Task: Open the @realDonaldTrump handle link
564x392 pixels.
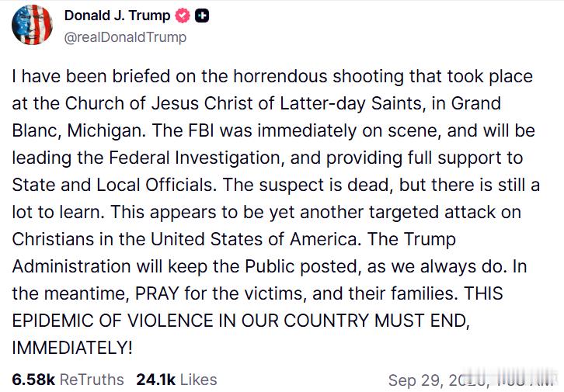Action: pos(125,37)
